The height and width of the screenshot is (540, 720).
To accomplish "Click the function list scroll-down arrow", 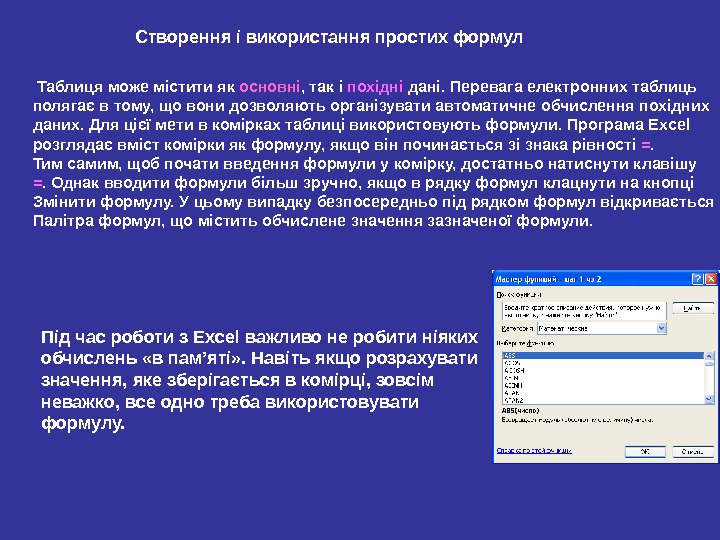I will [709, 400].
